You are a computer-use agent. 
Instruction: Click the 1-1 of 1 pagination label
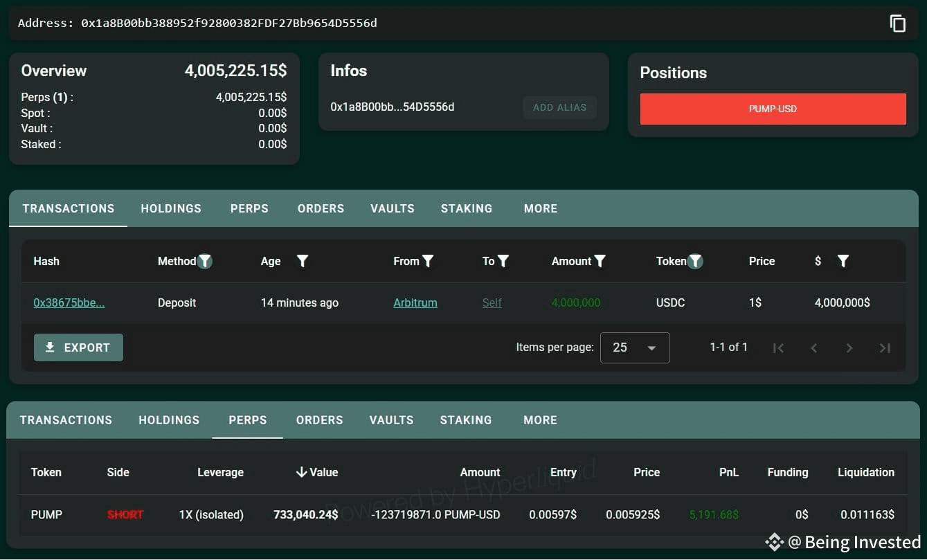728,347
